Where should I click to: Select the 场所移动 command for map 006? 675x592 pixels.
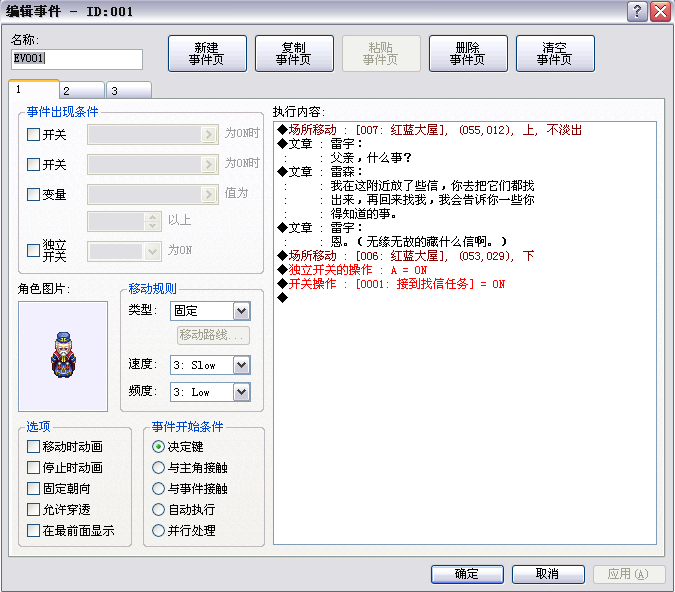coord(406,256)
